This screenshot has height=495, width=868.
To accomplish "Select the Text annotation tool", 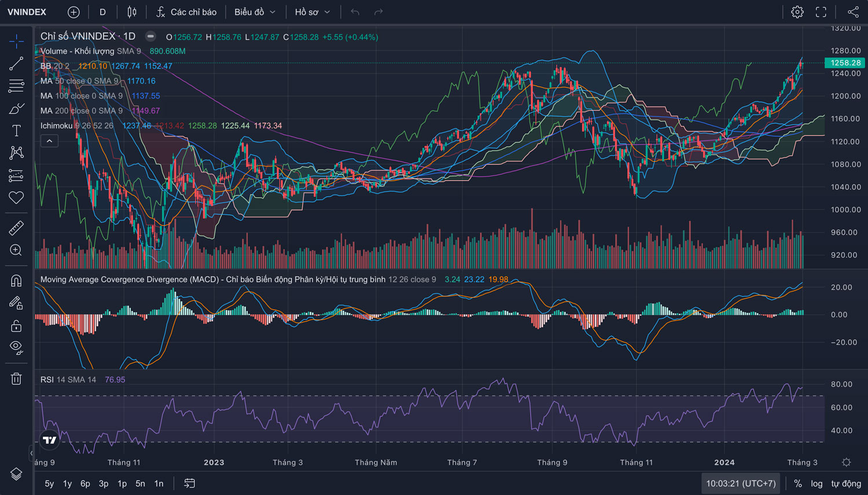I will 16,131.
